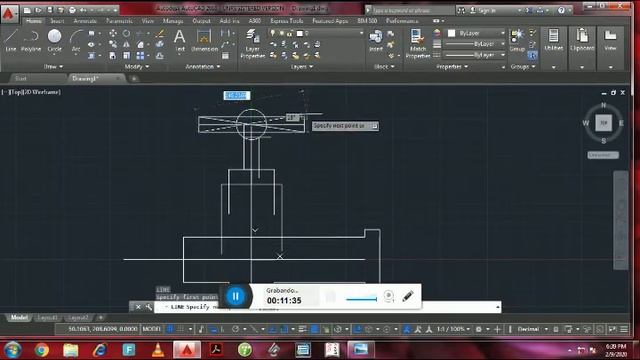640x360 pixels.
Task: Click the pencil annotate icon in recorder
Action: 408,296
